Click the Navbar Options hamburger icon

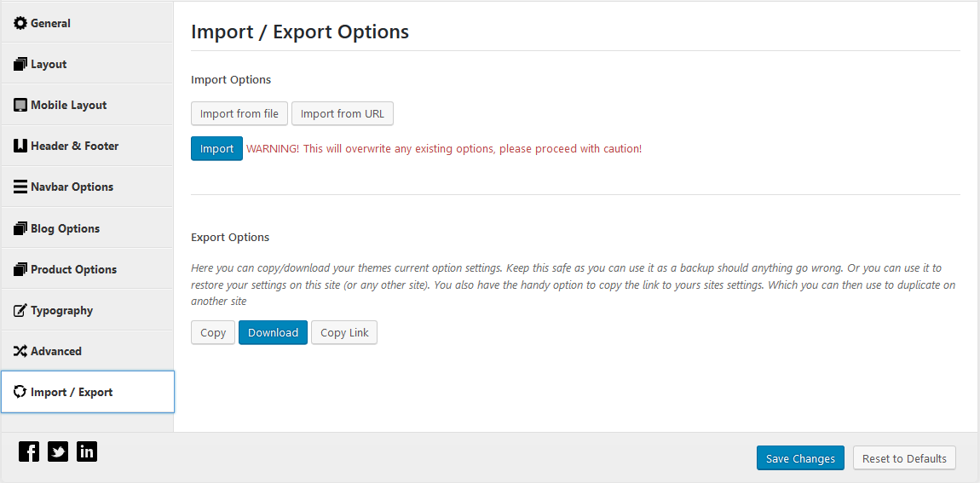[x=20, y=187]
